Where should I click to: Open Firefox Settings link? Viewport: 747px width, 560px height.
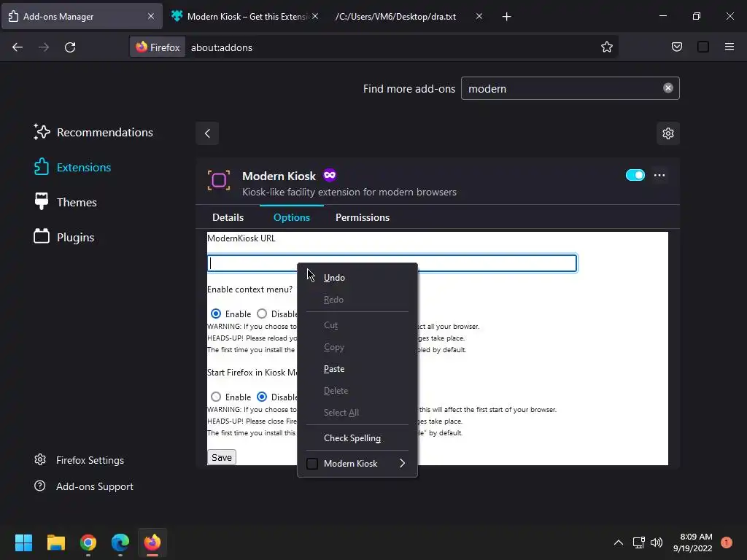tap(79, 460)
